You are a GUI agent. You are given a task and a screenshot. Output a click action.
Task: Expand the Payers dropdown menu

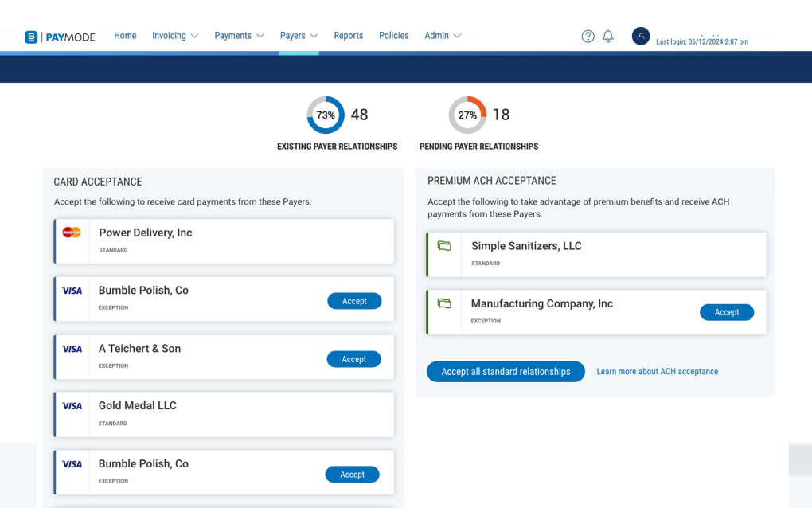pyautogui.click(x=299, y=36)
